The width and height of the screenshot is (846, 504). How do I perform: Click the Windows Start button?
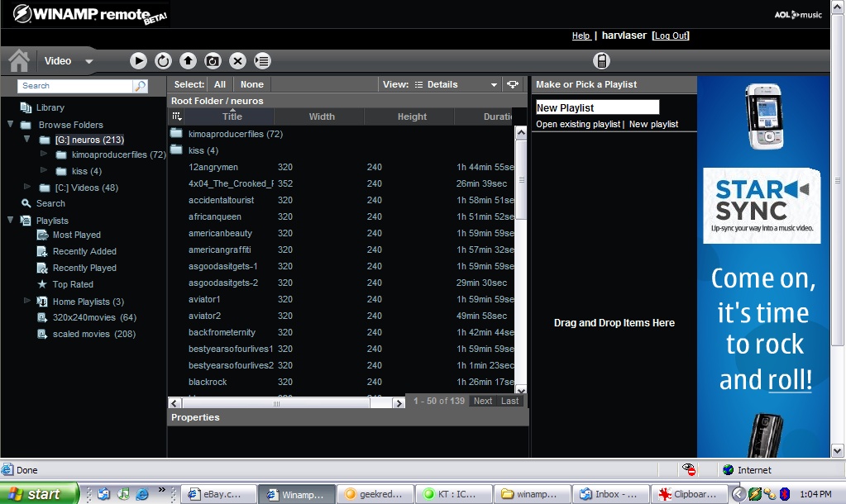point(39,494)
